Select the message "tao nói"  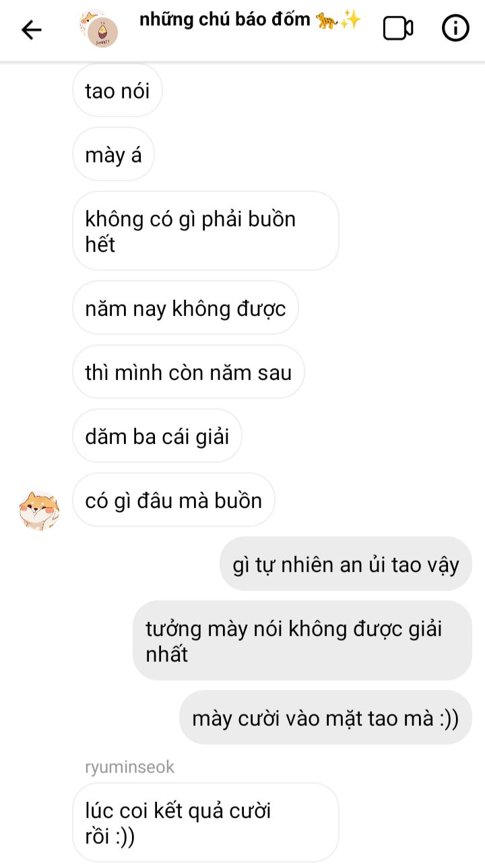tap(117, 91)
